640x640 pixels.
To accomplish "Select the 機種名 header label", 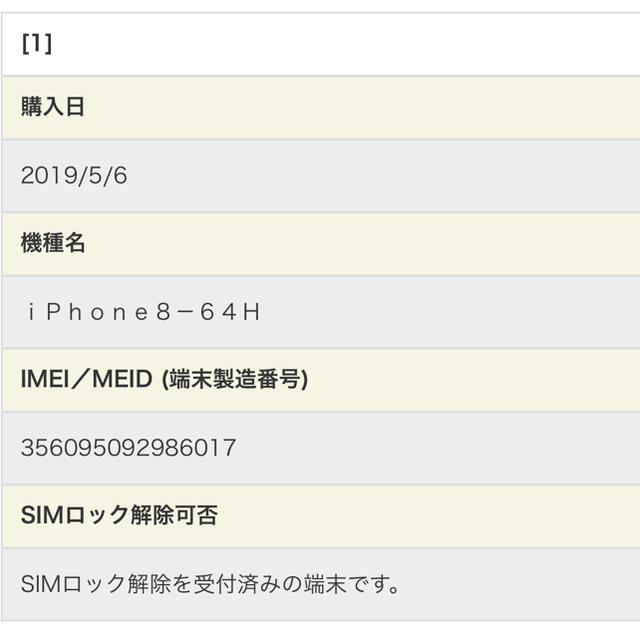I will coord(53,243).
